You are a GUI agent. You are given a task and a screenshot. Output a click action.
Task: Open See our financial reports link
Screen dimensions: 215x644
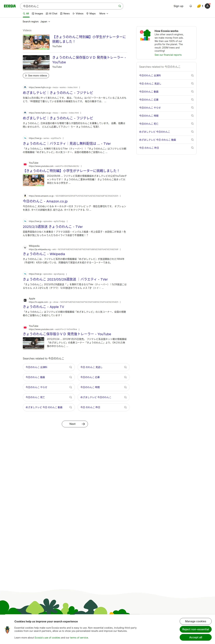click(x=168, y=55)
